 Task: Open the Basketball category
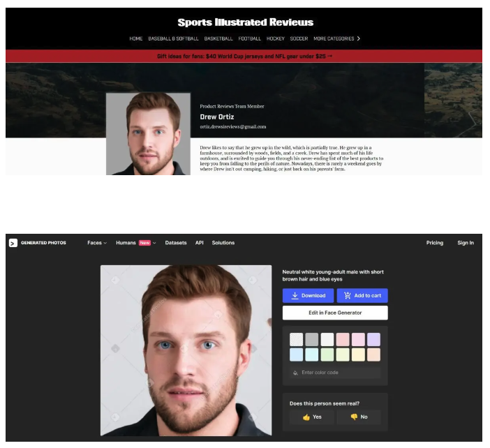218,38
